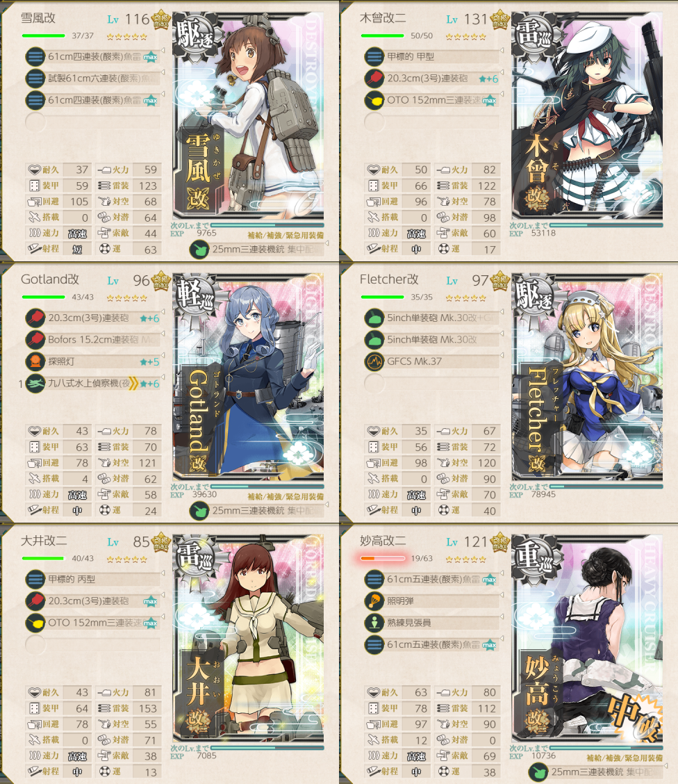Click the orange 探照灯 searchlight icon on Gotland

[x=35, y=361]
